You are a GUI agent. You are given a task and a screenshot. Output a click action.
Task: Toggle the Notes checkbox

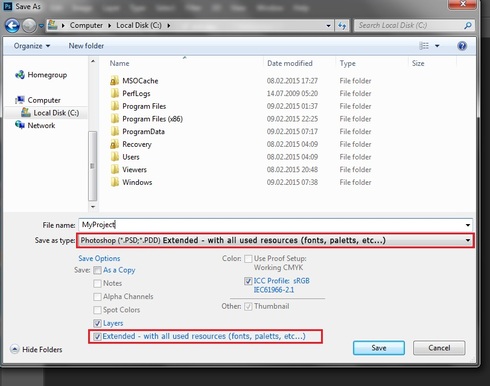pyautogui.click(x=97, y=284)
